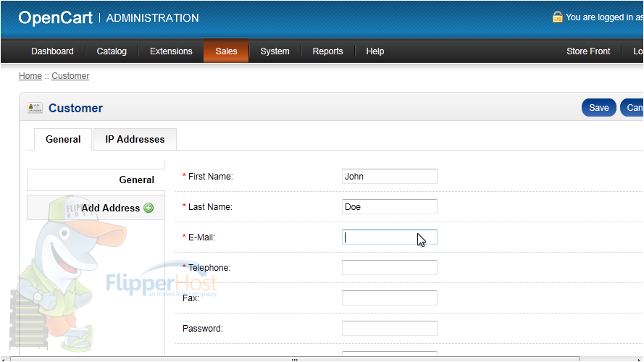The width and height of the screenshot is (644, 362).
Task: Click into the E-Mail field
Action: click(389, 237)
